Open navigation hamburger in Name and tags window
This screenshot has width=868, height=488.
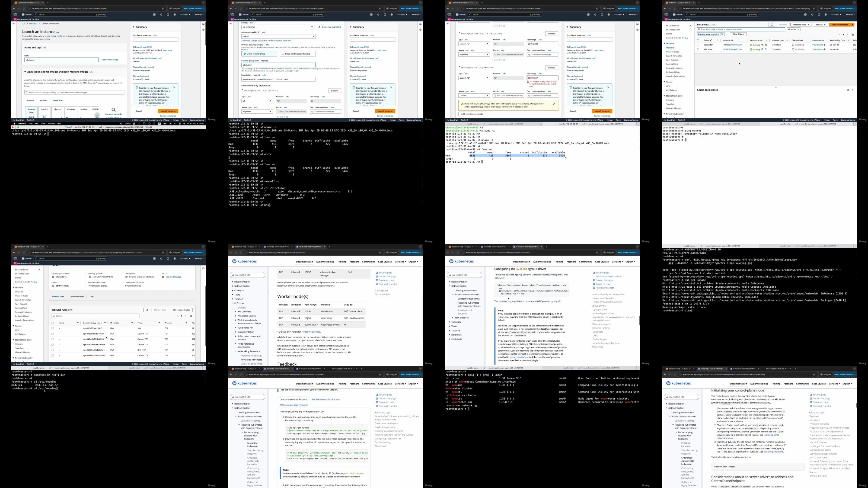(14, 24)
